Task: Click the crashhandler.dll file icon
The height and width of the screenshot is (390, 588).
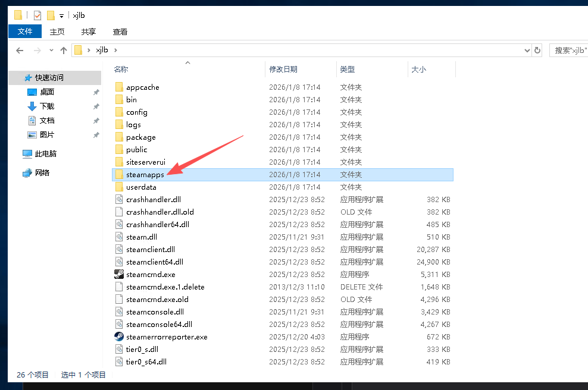Action: tap(119, 200)
